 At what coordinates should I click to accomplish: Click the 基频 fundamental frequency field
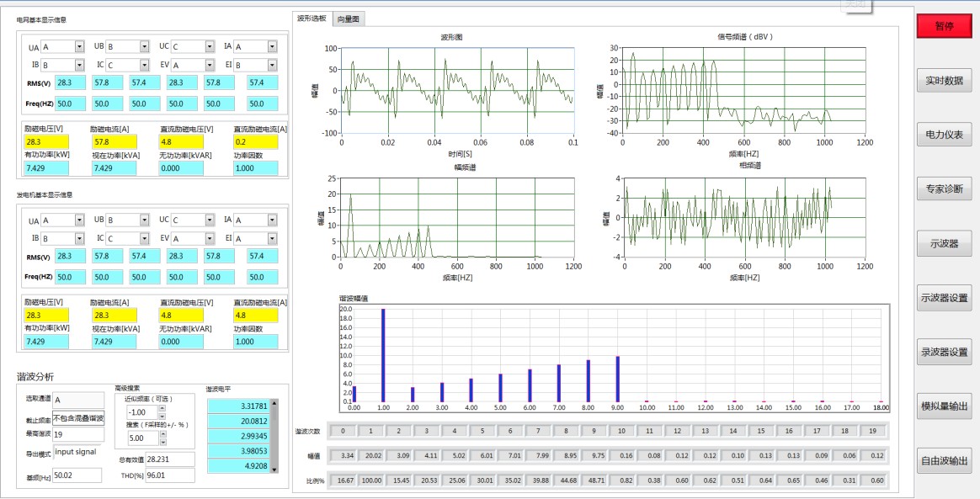coord(77,476)
